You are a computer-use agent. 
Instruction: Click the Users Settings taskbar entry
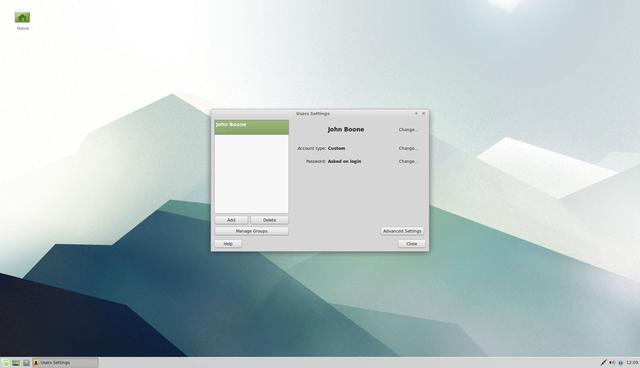click(x=65, y=363)
